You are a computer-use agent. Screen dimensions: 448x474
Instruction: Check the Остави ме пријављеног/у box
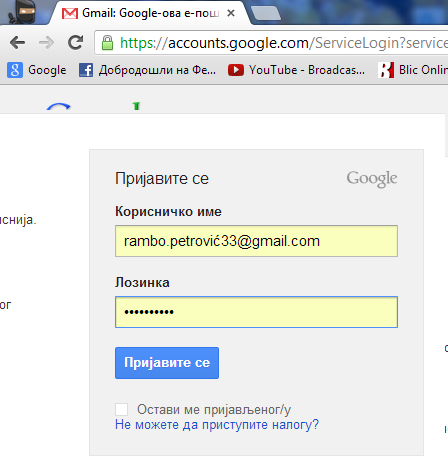pyautogui.click(x=121, y=409)
